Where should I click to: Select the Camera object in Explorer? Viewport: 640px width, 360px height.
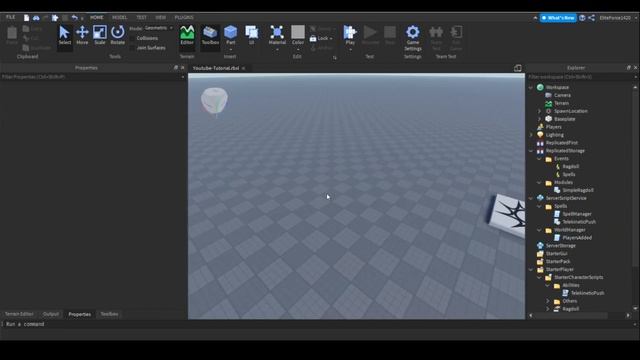[562, 95]
